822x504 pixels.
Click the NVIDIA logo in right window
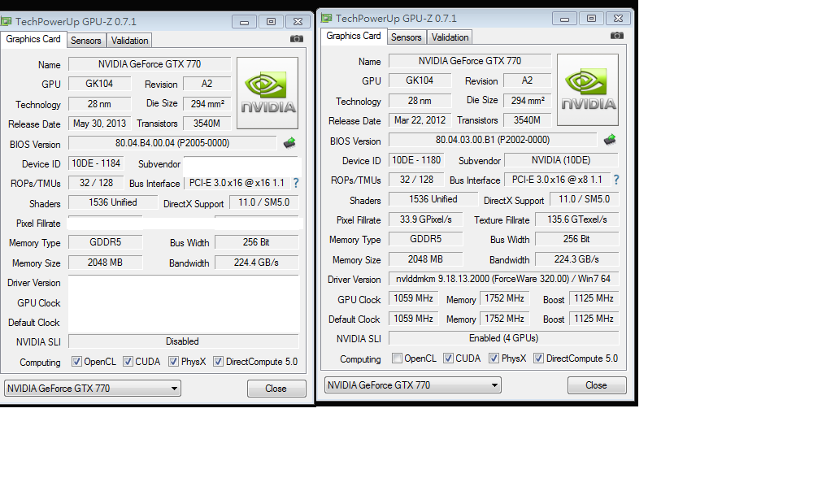click(588, 90)
